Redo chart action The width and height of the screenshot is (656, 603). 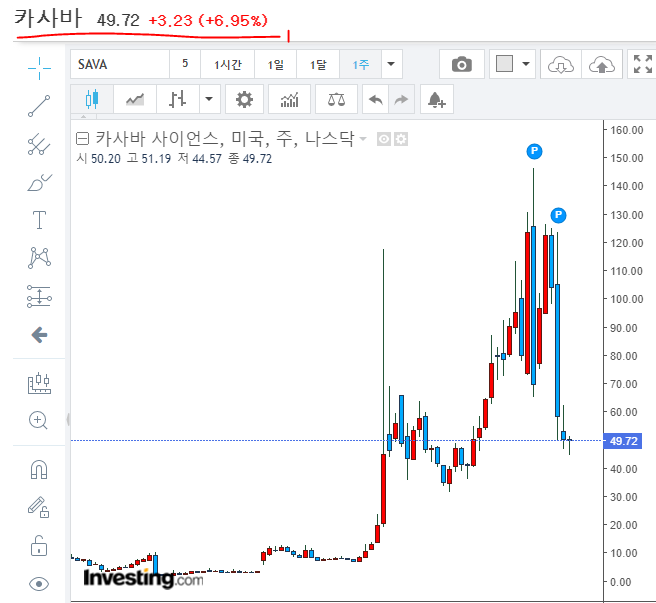402,99
